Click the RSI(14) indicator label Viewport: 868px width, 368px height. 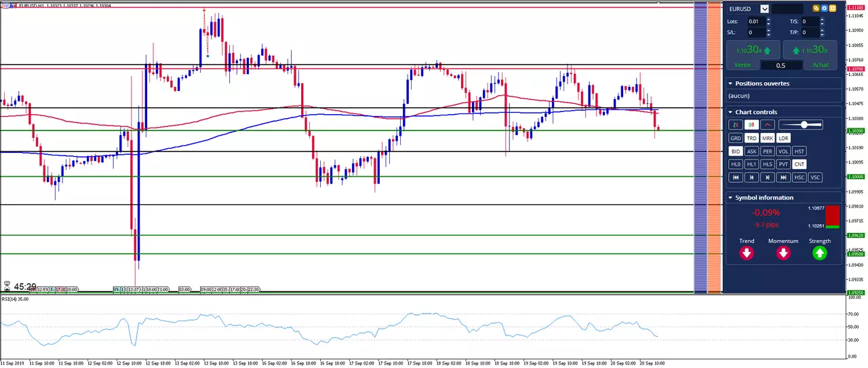click(15, 299)
